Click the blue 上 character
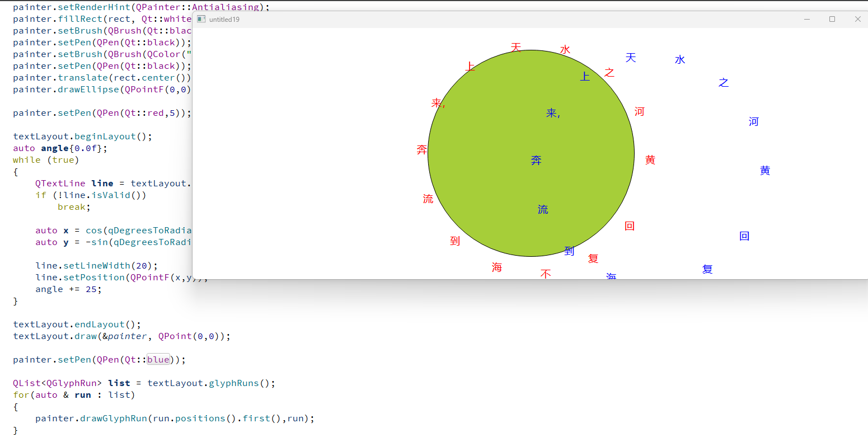This screenshot has height=442, width=868. [x=585, y=77]
